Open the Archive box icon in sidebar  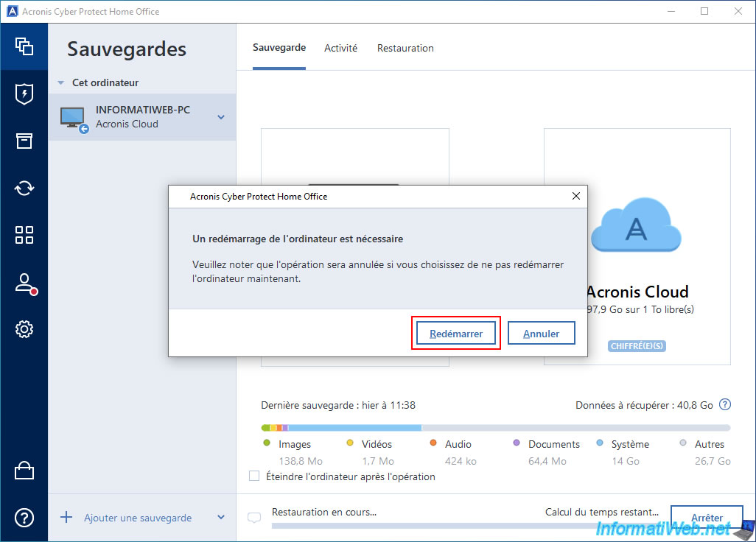[x=24, y=141]
